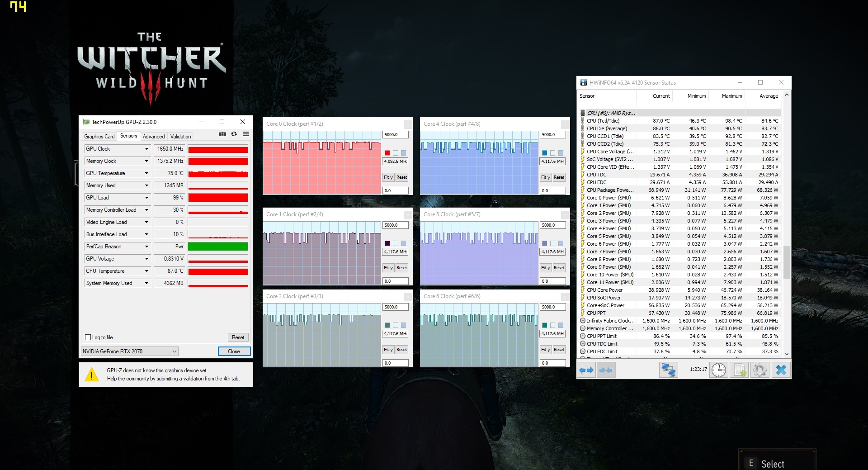Open the GPU Clock sensor dropdown
The image size is (868, 470).
point(146,149)
